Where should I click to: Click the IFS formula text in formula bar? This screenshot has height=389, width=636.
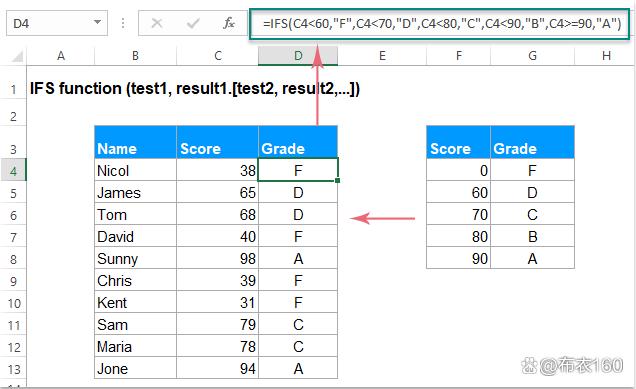pos(442,24)
